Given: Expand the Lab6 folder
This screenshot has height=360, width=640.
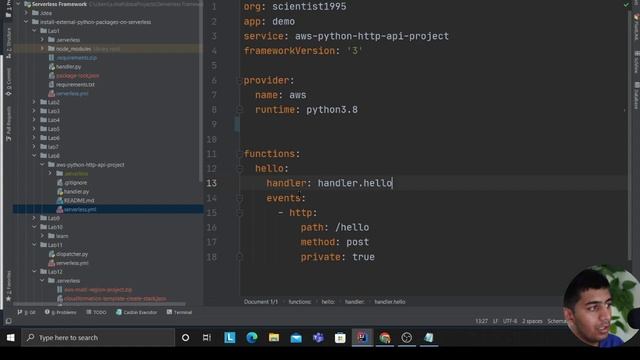Looking at the screenshot, I should click(34, 138).
